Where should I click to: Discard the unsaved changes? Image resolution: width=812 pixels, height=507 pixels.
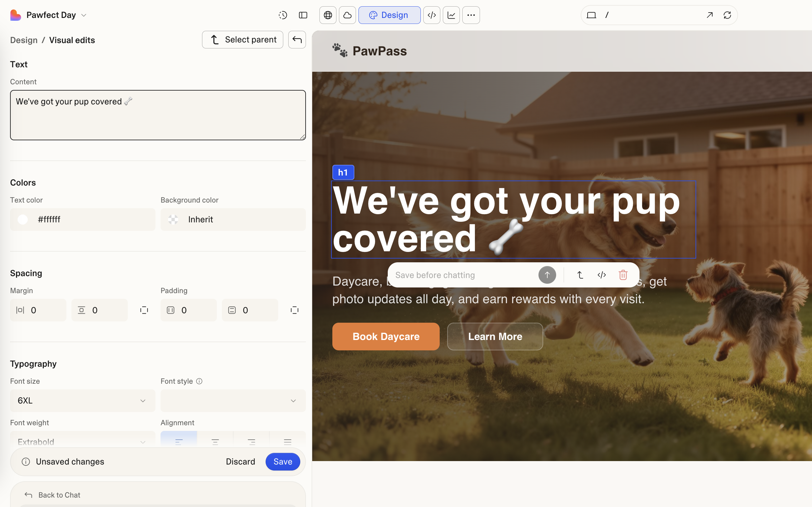tap(240, 461)
